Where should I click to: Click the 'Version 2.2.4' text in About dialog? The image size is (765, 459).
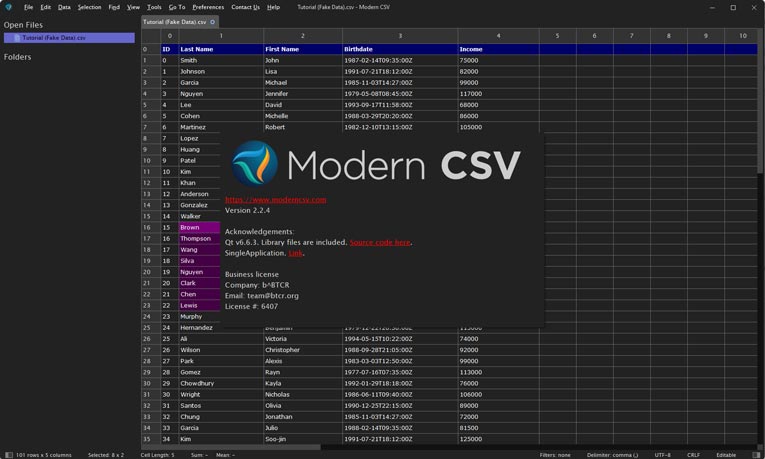click(247, 210)
